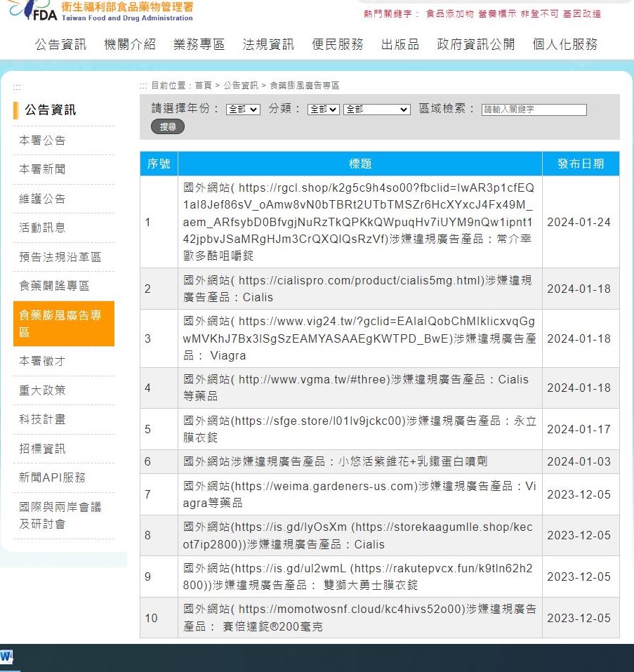Open row 3 vig24.tw Viagra entry
634x672 pixels.
coord(359,338)
